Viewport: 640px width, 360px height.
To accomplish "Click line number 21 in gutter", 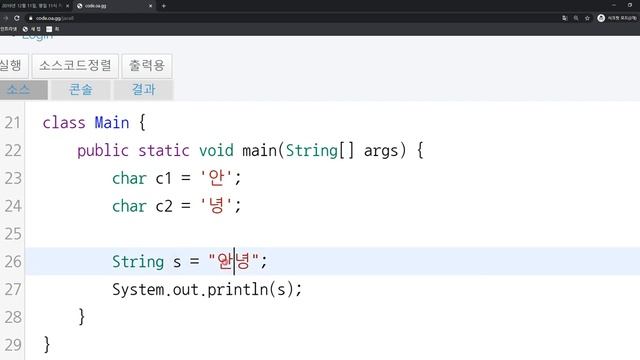I will click(x=12, y=122).
